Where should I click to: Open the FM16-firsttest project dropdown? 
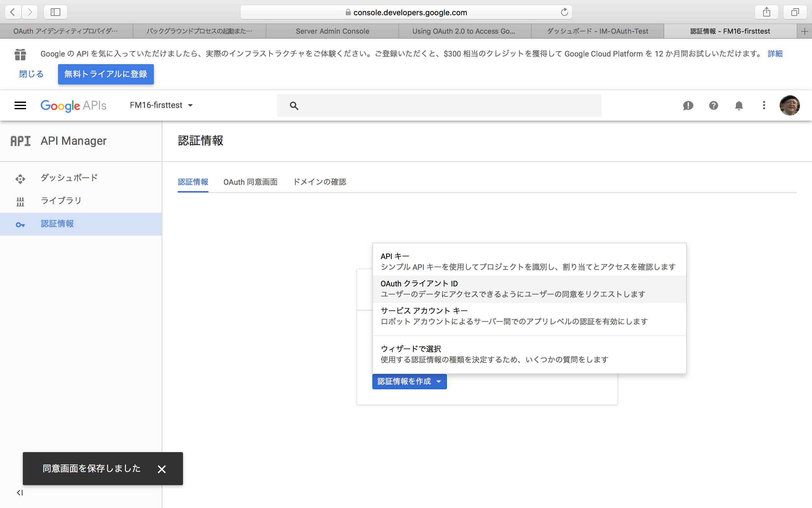(x=161, y=105)
